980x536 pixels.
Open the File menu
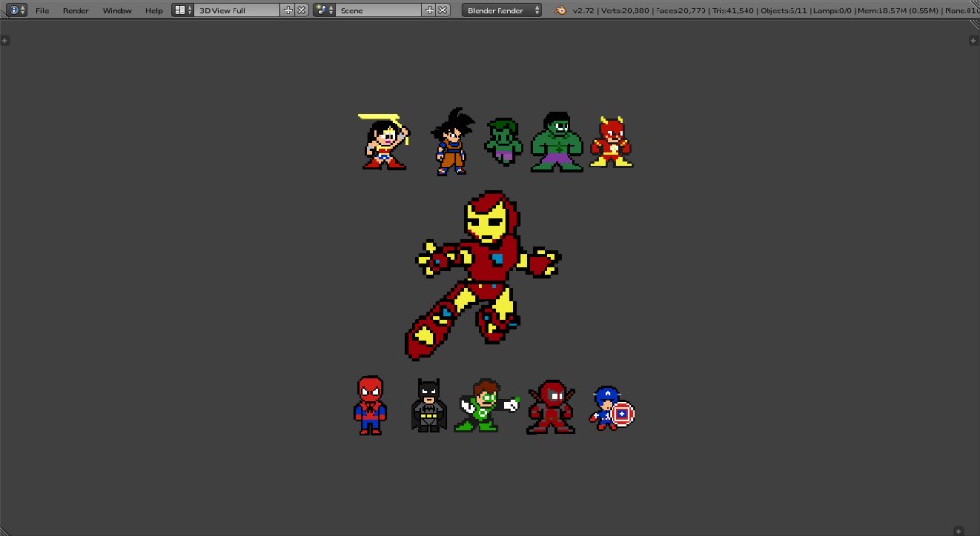(x=42, y=11)
